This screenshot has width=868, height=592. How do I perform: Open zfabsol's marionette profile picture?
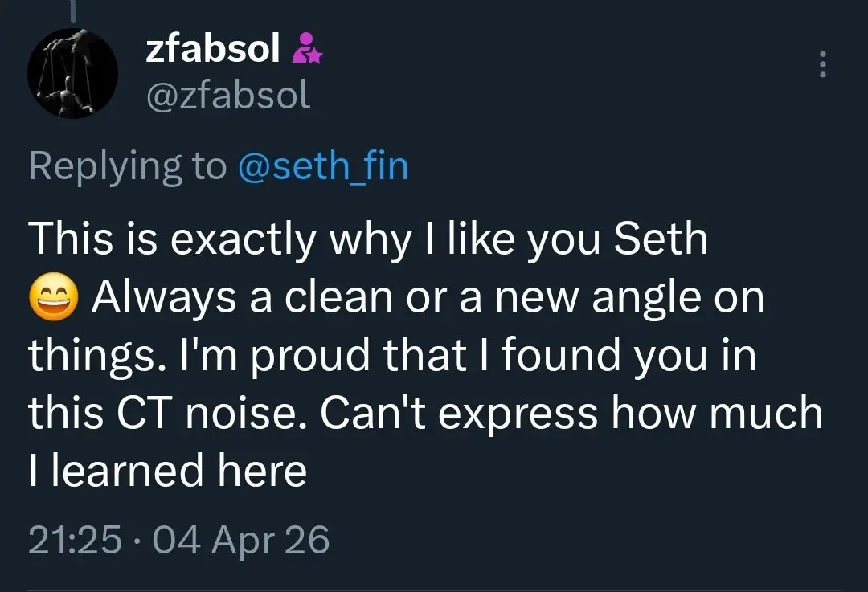point(73,76)
